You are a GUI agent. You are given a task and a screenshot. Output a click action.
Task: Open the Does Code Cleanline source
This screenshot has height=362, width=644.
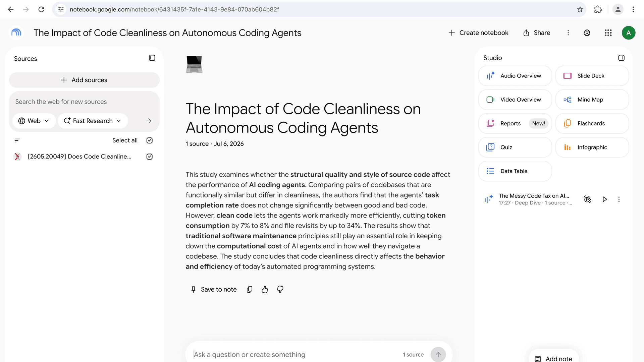tap(79, 157)
